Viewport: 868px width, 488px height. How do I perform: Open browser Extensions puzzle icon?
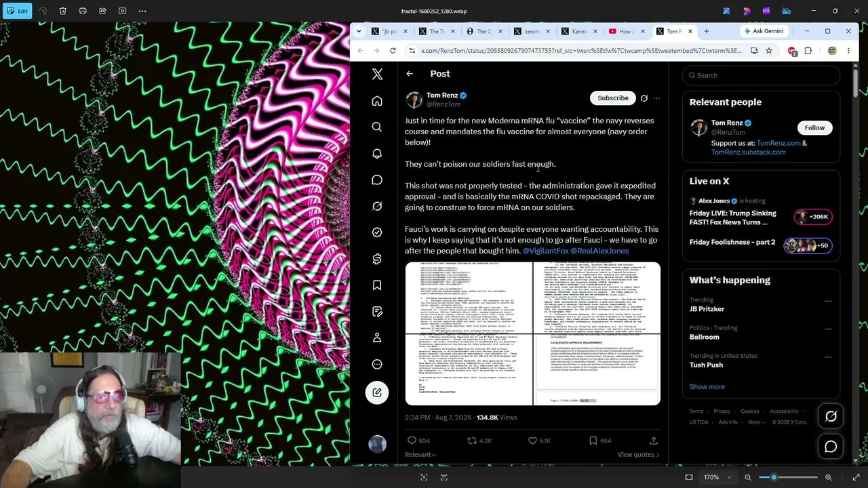pos(808,51)
